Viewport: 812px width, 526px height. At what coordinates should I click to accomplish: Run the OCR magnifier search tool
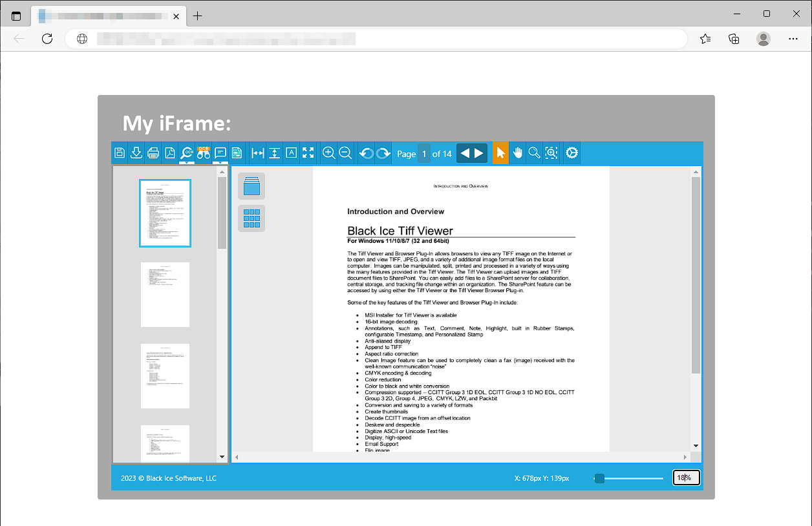pos(187,152)
